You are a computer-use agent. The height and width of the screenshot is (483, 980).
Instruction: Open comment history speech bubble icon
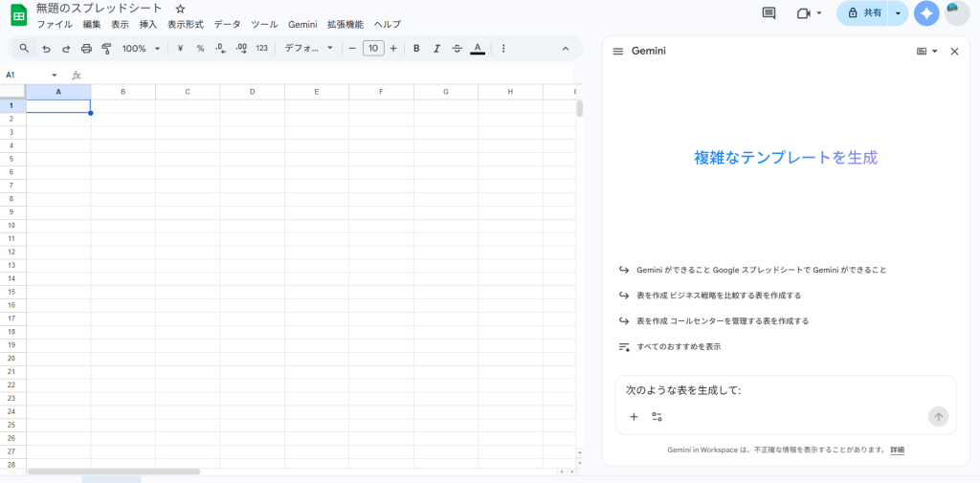(768, 13)
